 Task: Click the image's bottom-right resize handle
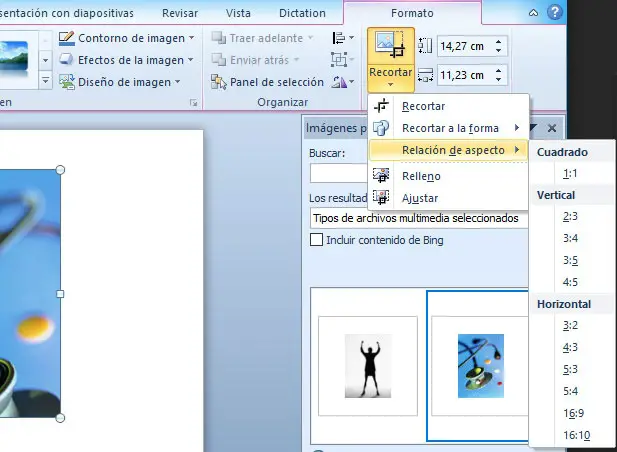[x=60, y=418]
